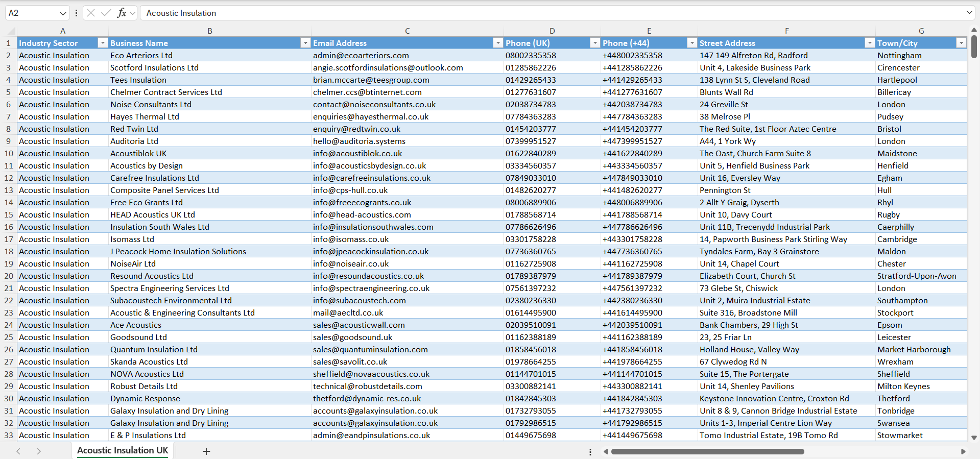Select town cell Swansea
Image resolution: width=980 pixels, height=459 pixels.
pyautogui.click(x=921, y=423)
